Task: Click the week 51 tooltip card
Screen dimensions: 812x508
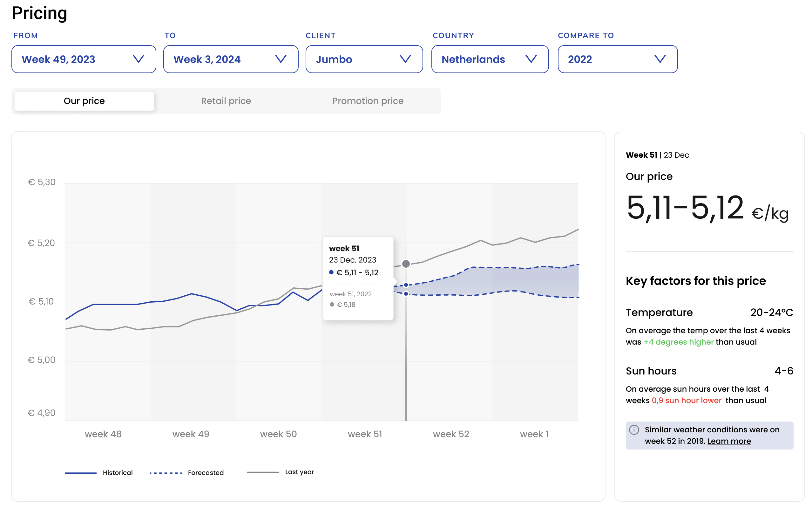Action: [x=357, y=278]
